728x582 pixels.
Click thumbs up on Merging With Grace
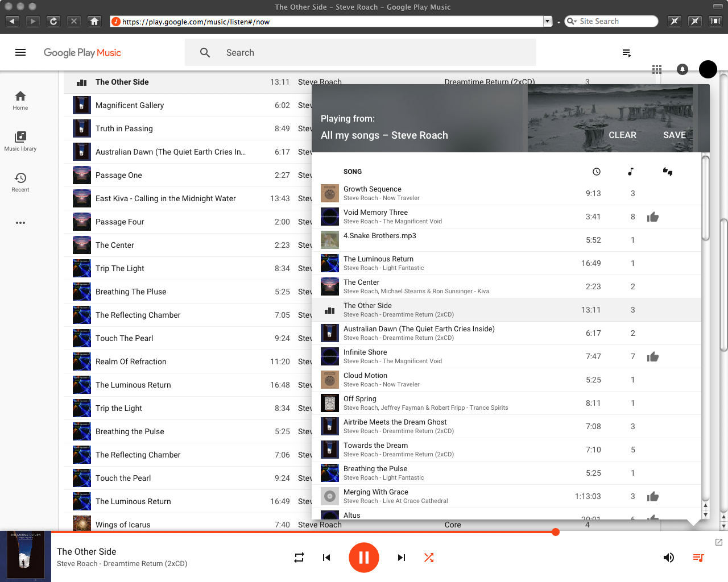coord(653,496)
